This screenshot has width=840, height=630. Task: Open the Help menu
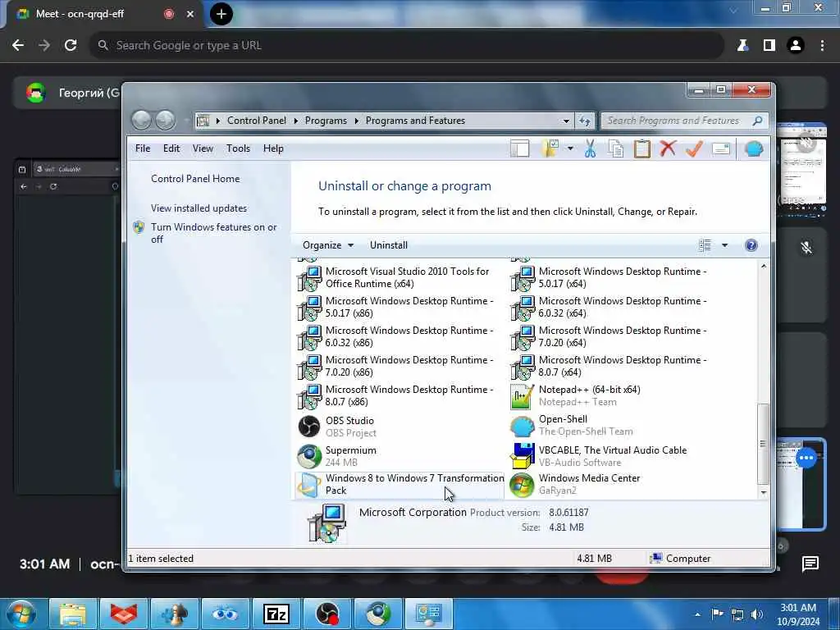click(x=273, y=148)
